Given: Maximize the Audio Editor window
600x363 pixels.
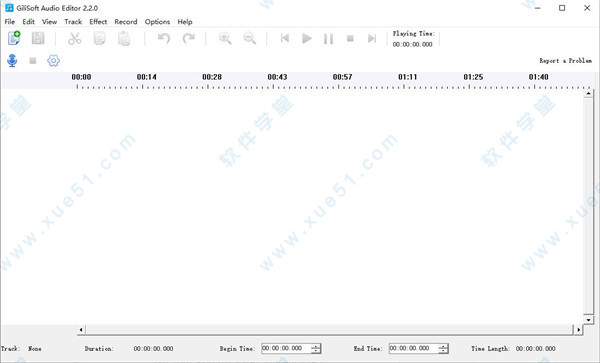Looking at the screenshot, I should click(x=562, y=8).
